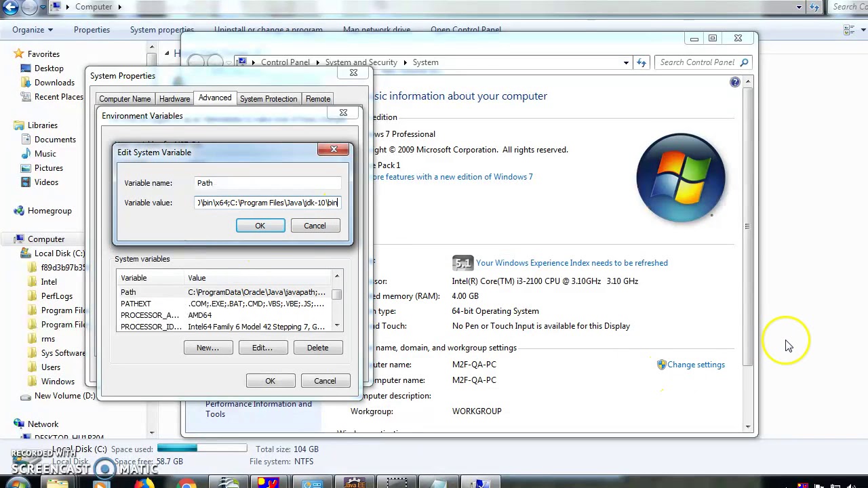The image size is (868, 488).
Task: Cancel the Edit System Variable dialog
Action: [x=315, y=226]
